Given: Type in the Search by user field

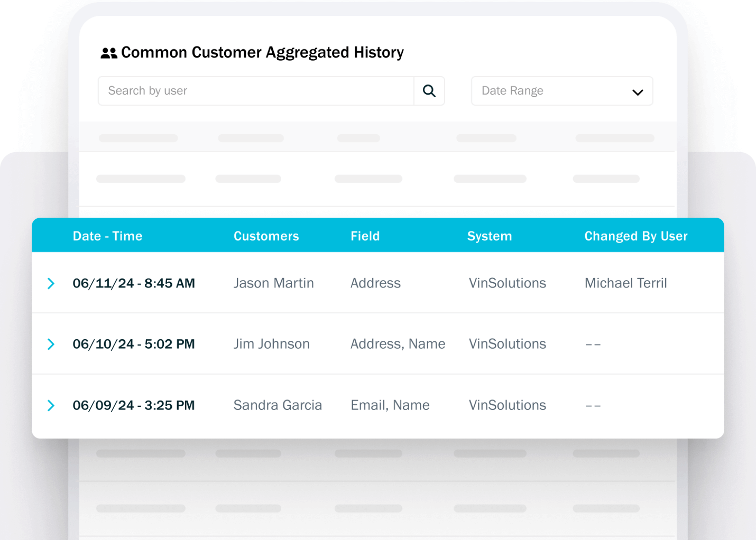Looking at the screenshot, I should pyautogui.click(x=256, y=91).
